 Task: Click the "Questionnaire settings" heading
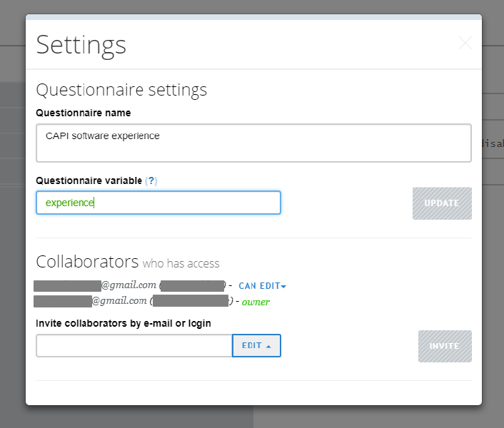121,90
